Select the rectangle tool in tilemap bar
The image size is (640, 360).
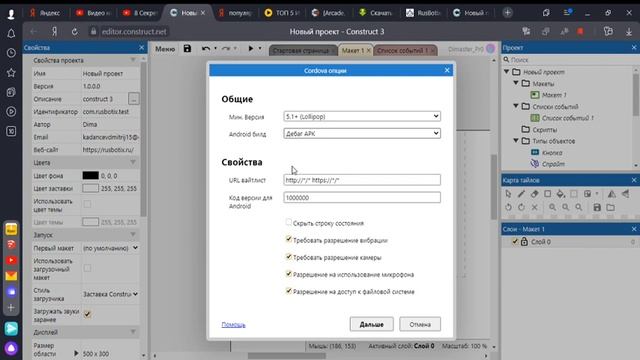coord(547,194)
